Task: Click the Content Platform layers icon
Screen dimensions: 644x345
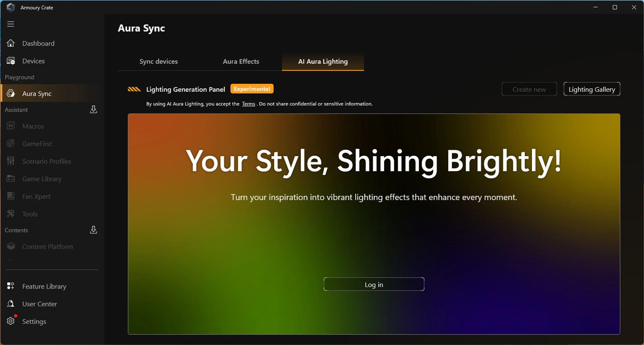Action: (x=11, y=247)
